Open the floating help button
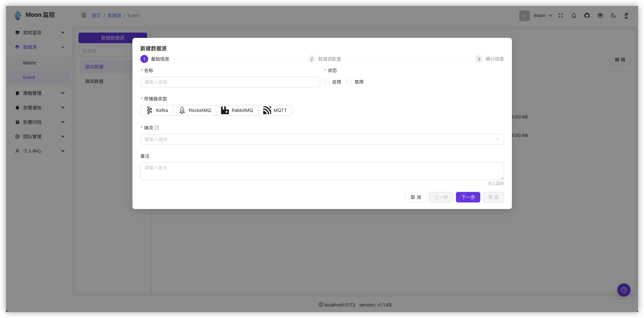 pyautogui.click(x=624, y=290)
